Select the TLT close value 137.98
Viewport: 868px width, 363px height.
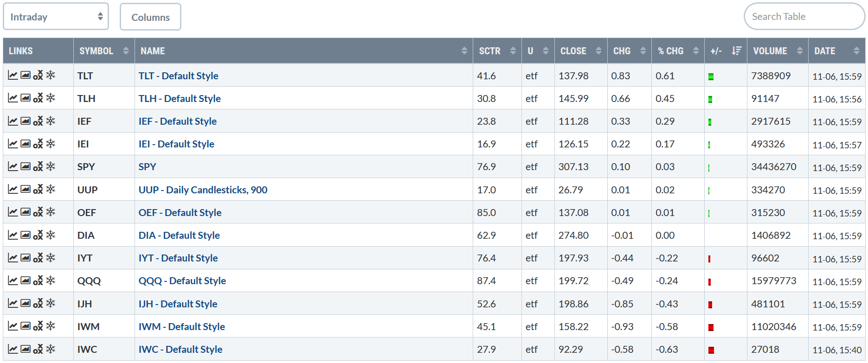(573, 76)
